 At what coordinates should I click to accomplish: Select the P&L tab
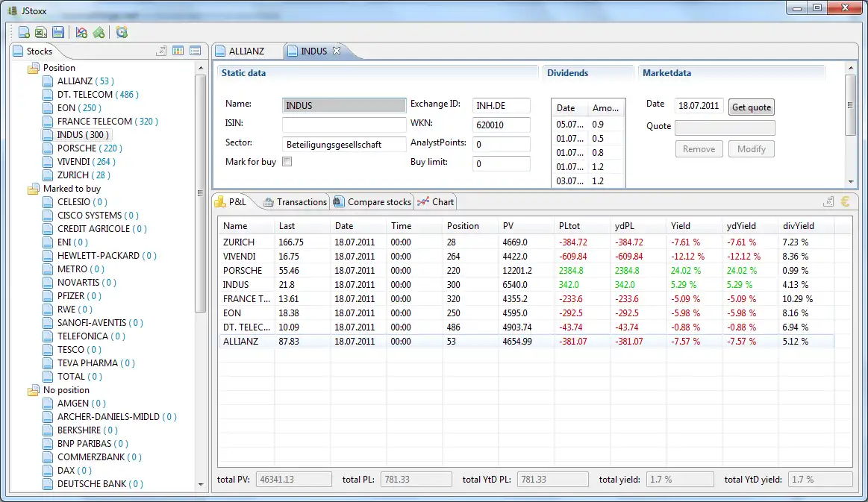[231, 202]
